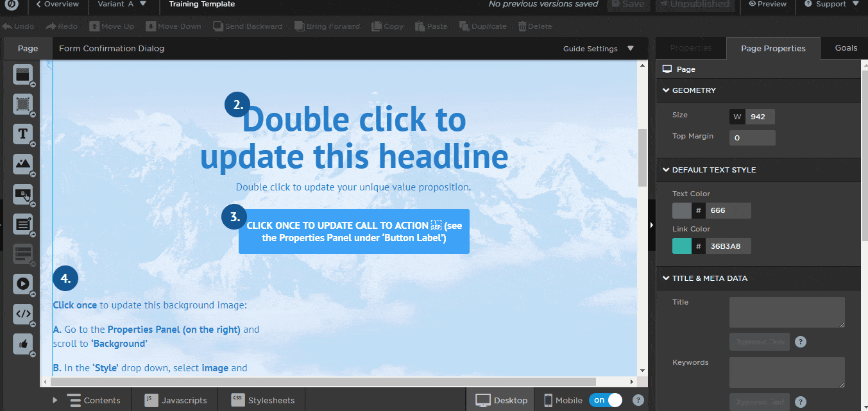Switch to the Goals tab

[846, 47]
